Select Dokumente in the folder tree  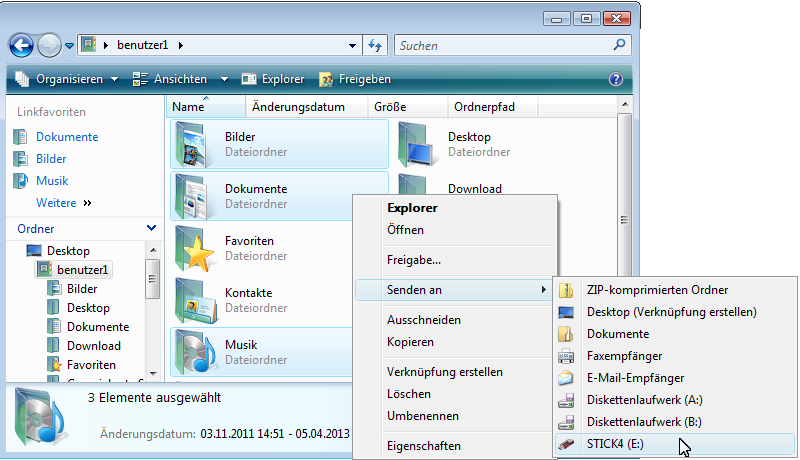98,326
